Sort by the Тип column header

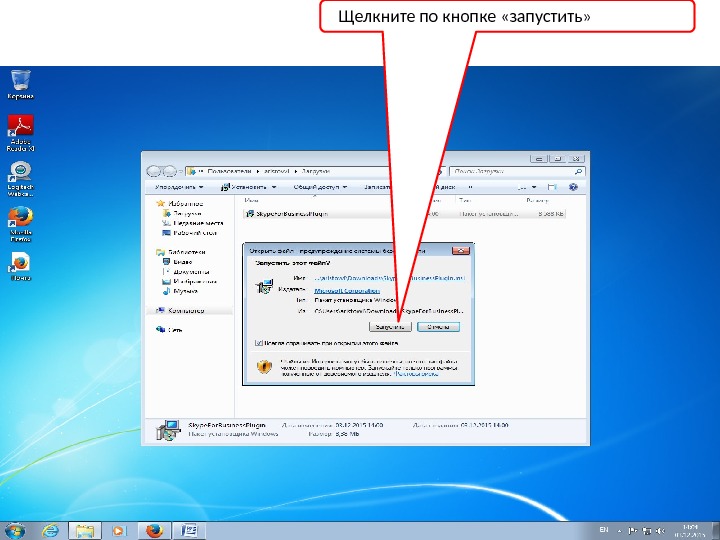tap(465, 201)
